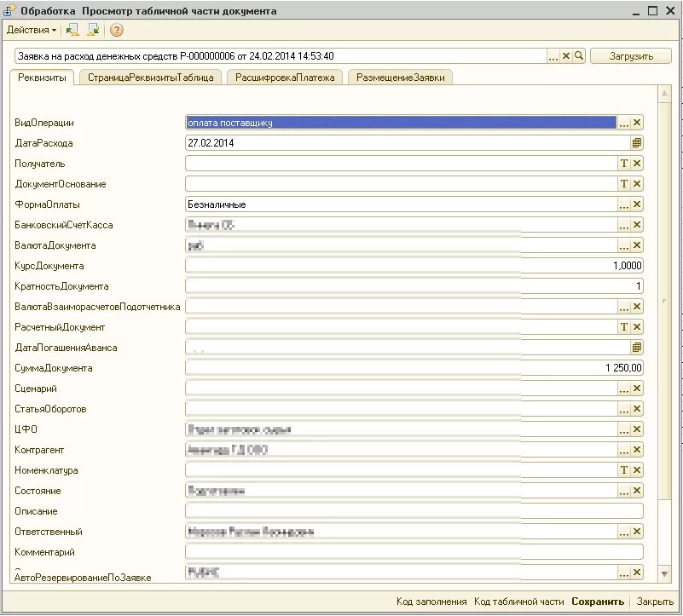Clear the ЦФО value
683x616 pixels.
637,429
